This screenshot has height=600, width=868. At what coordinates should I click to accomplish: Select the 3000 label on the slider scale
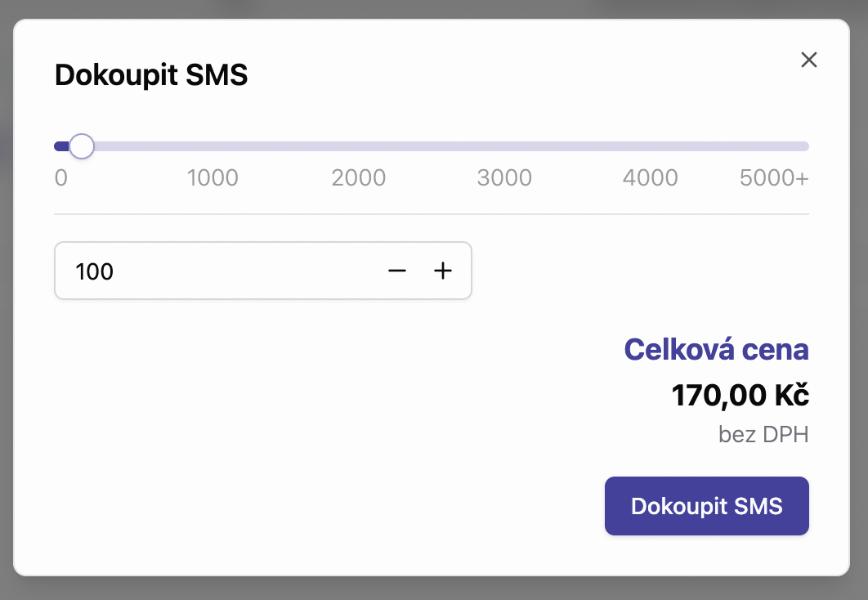[504, 177]
